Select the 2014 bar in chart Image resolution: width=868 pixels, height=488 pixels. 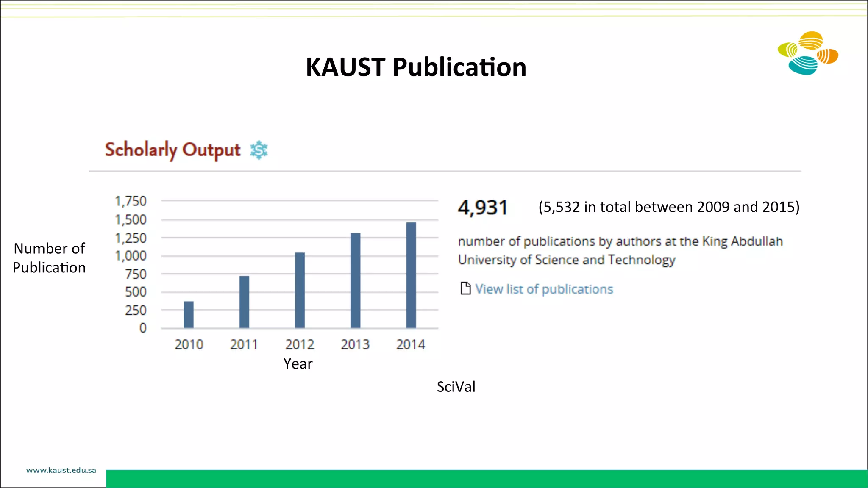[x=411, y=275]
